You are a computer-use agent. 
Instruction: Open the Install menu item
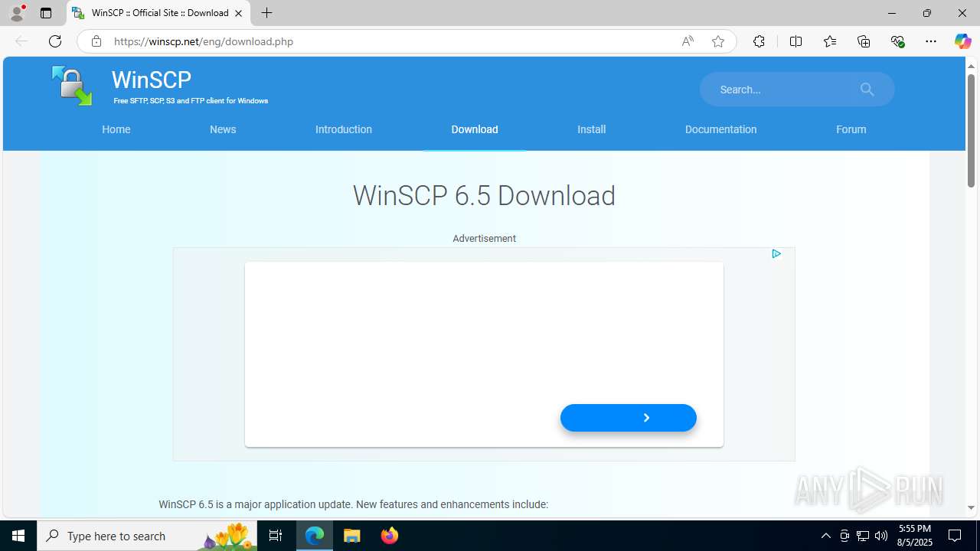pyautogui.click(x=591, y=129)
